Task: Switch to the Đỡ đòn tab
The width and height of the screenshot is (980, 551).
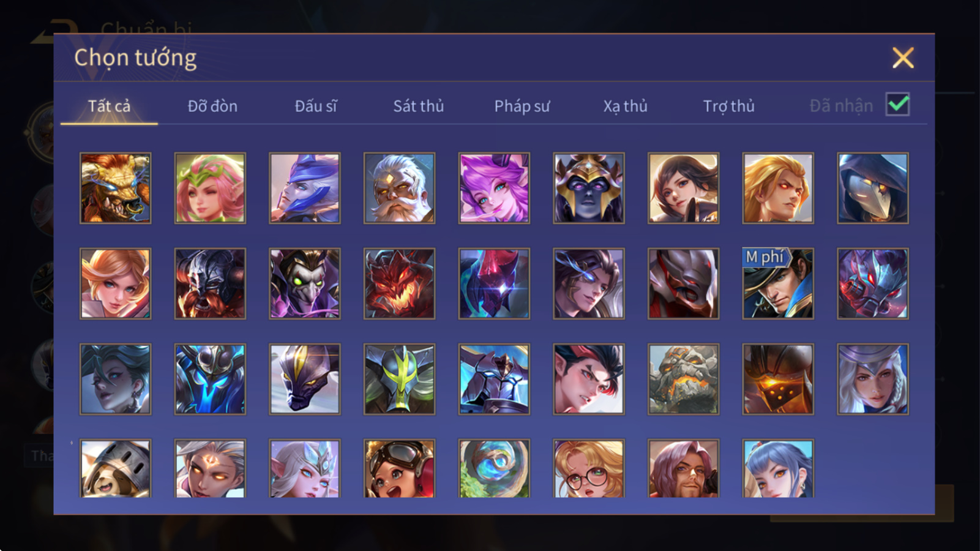Action: point(212,106)
